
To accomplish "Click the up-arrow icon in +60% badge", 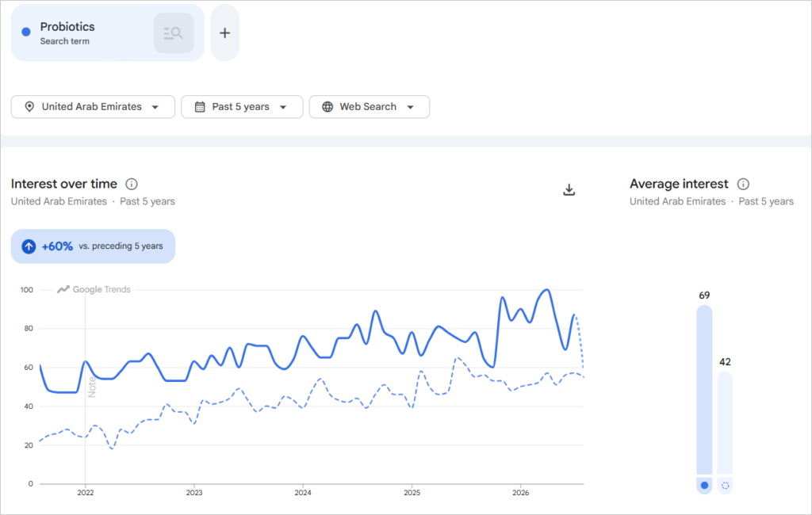I will (x=29, y=246).
